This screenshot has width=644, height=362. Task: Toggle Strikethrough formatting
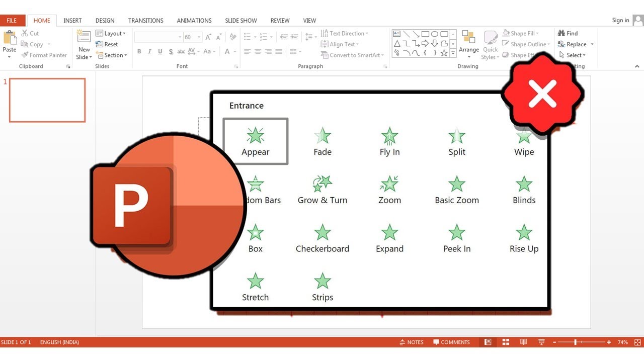(x=182, y=51)
